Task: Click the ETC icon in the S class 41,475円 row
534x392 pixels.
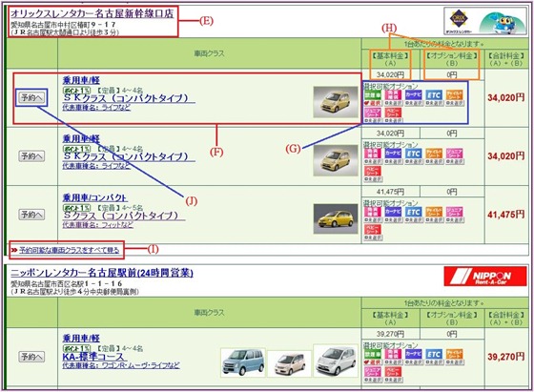Action: [x=414, y=212]
